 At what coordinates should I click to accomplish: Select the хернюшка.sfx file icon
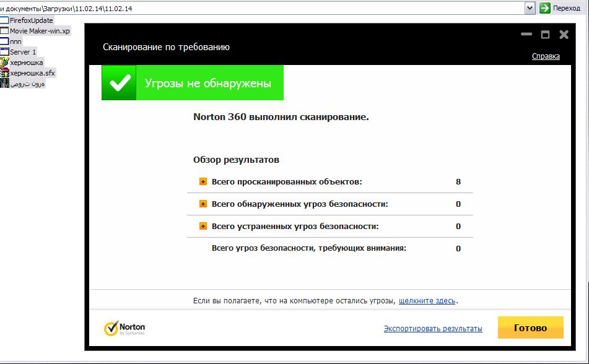click(x=4, y=73)
